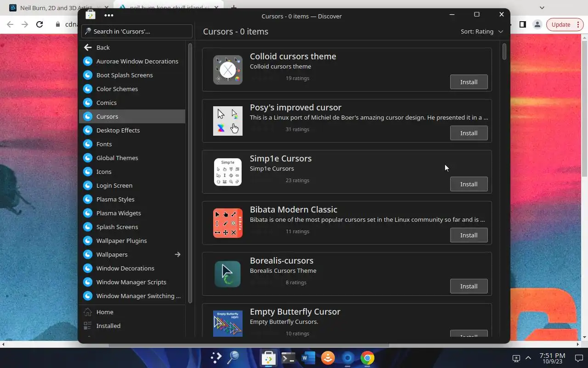Open Chrome profile avatar icon
The image size is (588, 368).
click(x=537, y=24)
